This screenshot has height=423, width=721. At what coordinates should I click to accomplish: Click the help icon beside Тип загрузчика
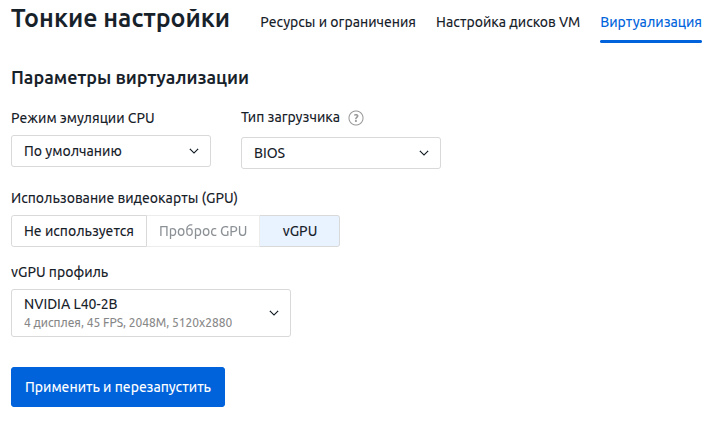pos(356,118)
